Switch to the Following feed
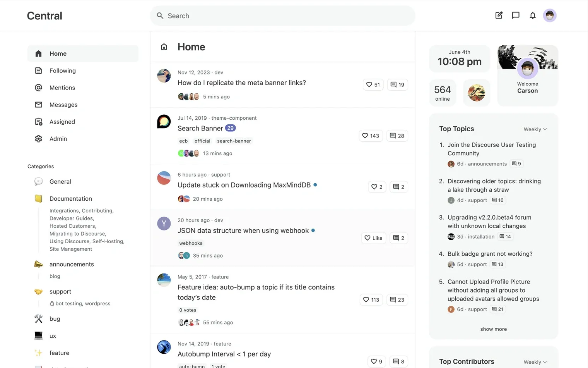The width and height of the screenshot is (588, 368). 63,71
